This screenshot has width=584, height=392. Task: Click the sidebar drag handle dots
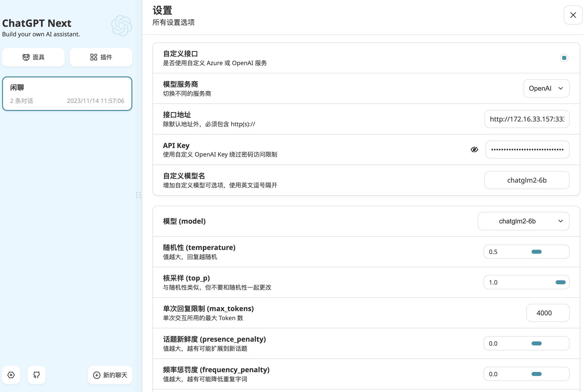click(138, 195)
